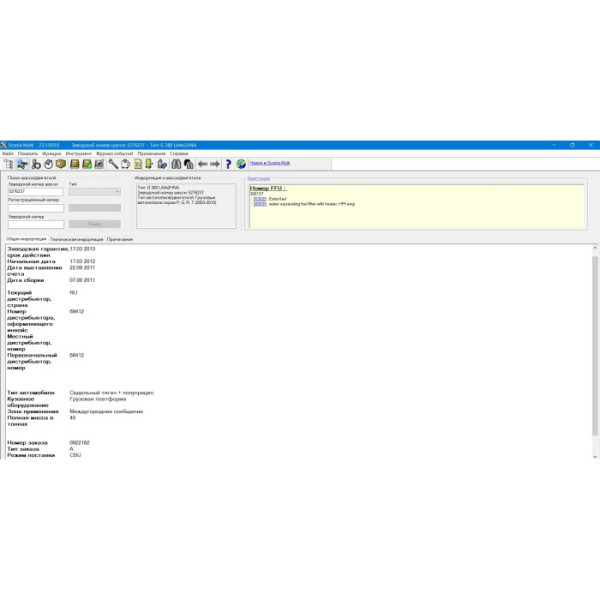Switch to the Примечания tab

[121, 239]
